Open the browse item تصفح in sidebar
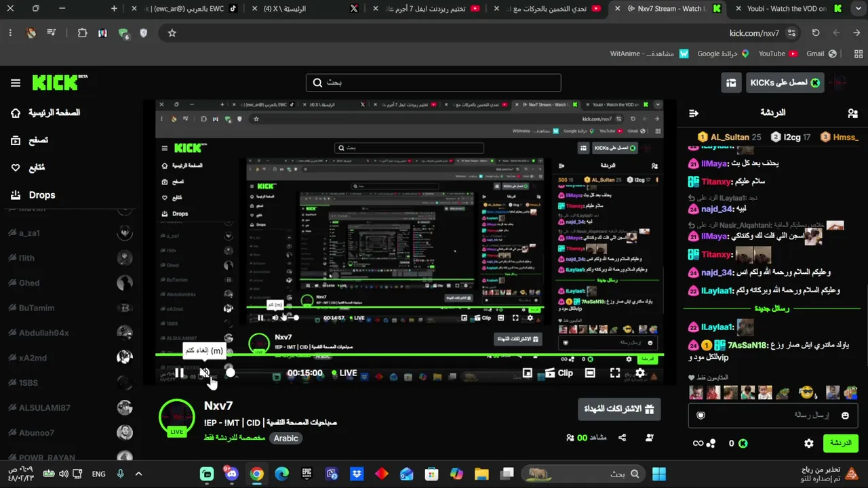This screenshot has height=488, width=868. tap(29, 140)
